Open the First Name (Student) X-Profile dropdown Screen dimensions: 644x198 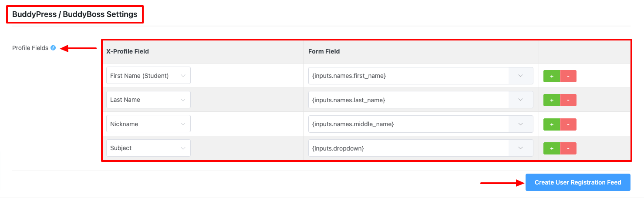(148, 76)
